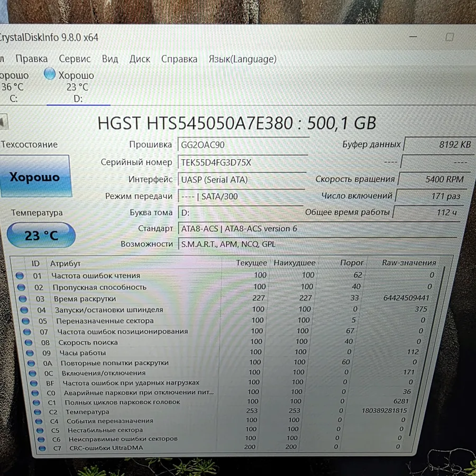Screen dimensions: 476x476
Task: Click status dot for attribute 0A
Action: 31,363
